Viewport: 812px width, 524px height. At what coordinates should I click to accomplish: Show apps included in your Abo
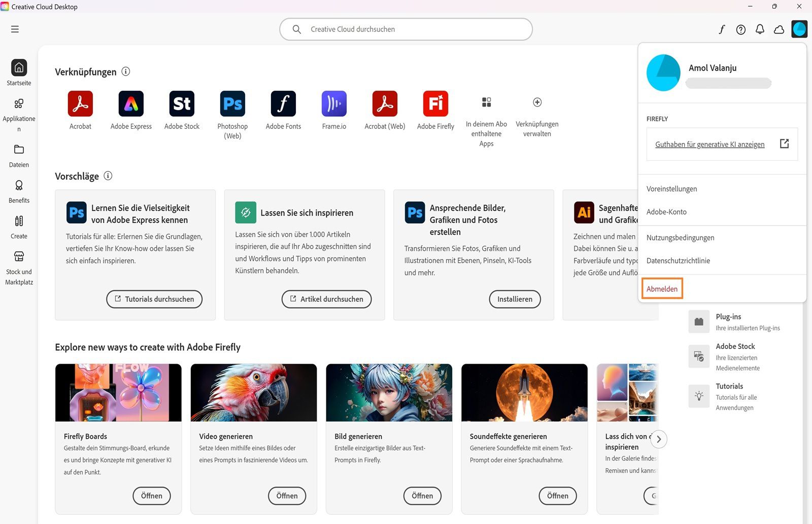(x=486, y=102)
